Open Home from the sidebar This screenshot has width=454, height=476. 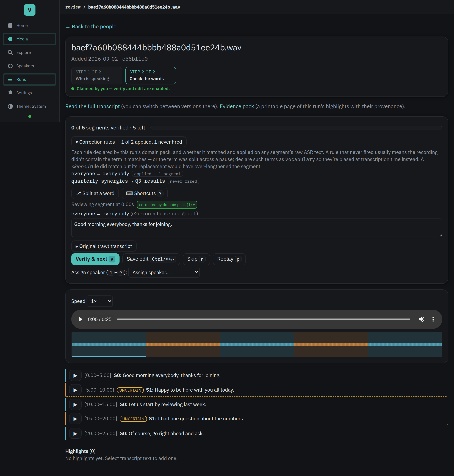[29, 25]
